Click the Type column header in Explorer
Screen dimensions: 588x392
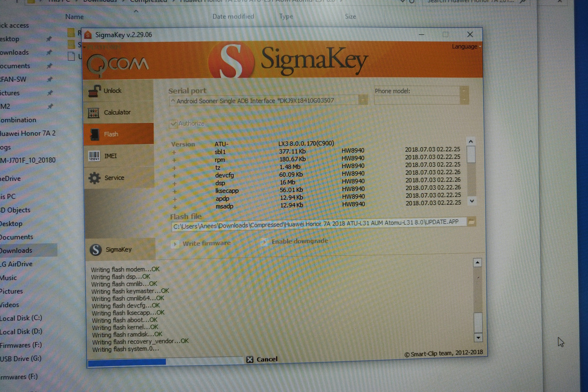coord(286,17)
